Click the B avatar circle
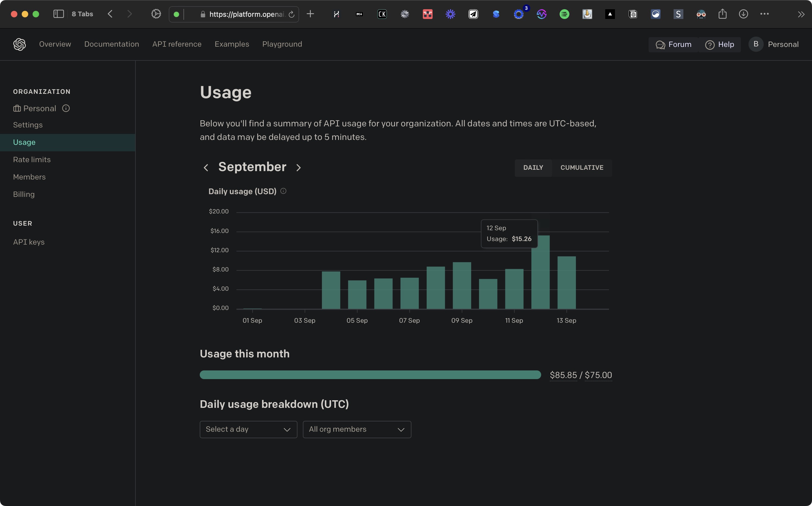The width and height of the screenshot is (812, 506). point(756,44)
